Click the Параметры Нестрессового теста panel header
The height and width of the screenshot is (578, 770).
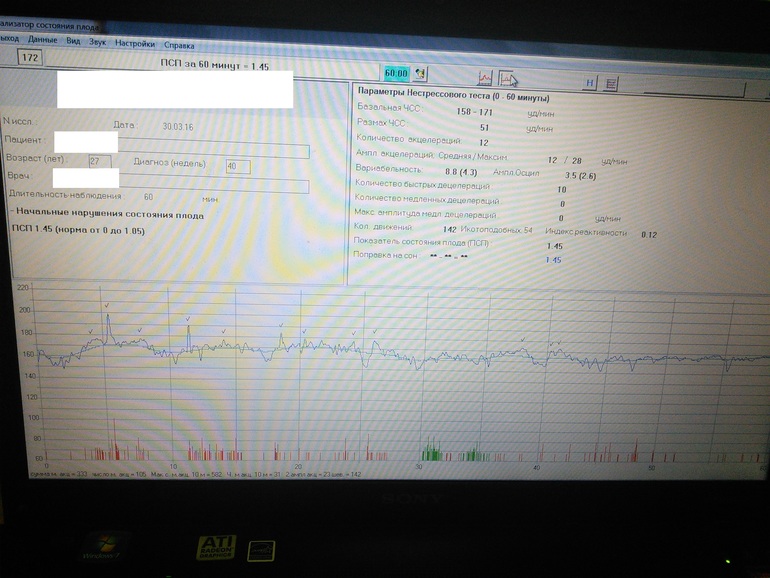click(x=453, y=98)
